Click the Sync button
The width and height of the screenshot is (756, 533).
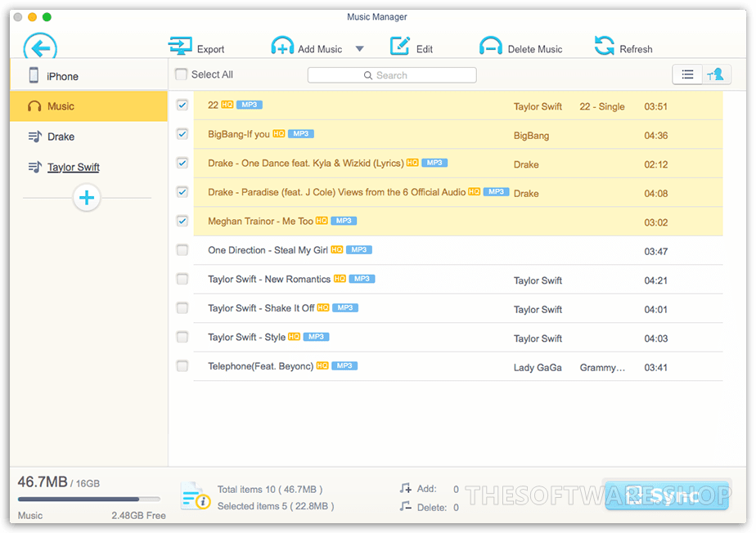point(667,495)
